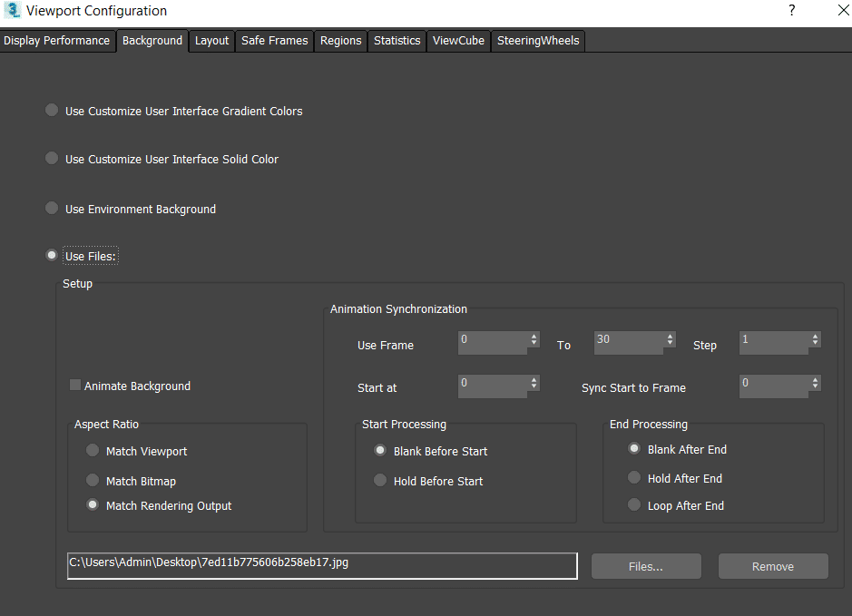The width and height of the screenshot is (852, 616).
Task: Click the Sync Start to Frame field
Action: [774, 386]
